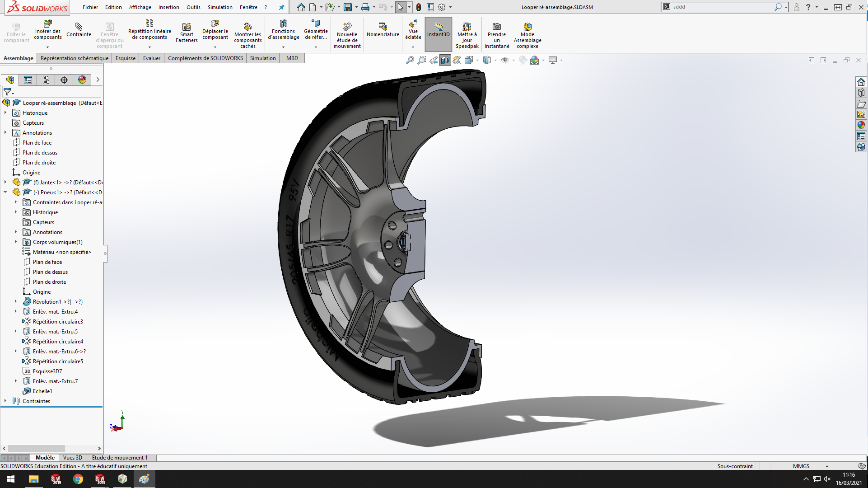This screenshot has width=868, height=488.
Task: Select the Contrainte (Mate) tool
Action: coord(79,32)
